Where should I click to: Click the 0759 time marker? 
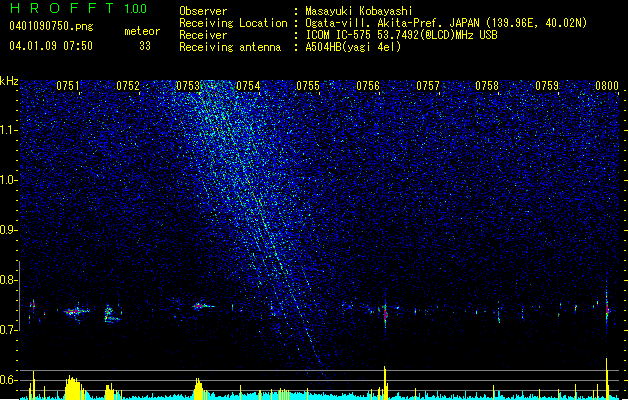click(547, 86)
